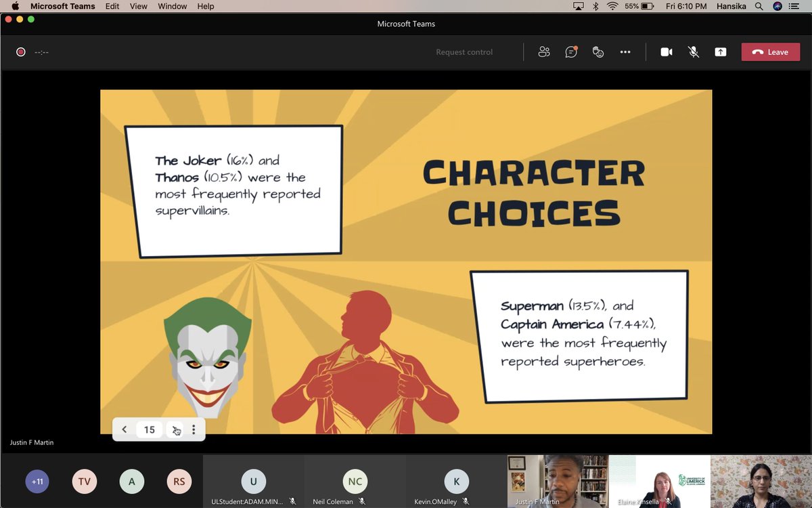Activate Siri from menu bar

pos(777,6)
